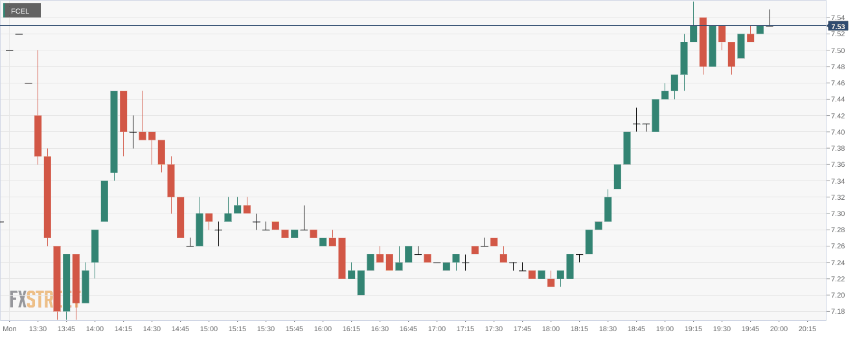Select the 7.30 price scale label
This screenshot has width=868, height=337.
click(838, 214)
